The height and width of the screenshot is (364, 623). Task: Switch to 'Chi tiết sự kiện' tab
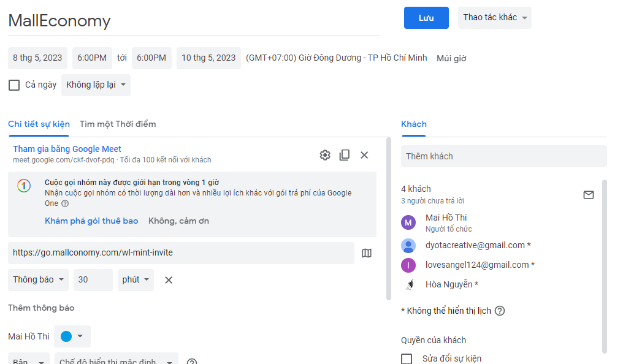39,124
